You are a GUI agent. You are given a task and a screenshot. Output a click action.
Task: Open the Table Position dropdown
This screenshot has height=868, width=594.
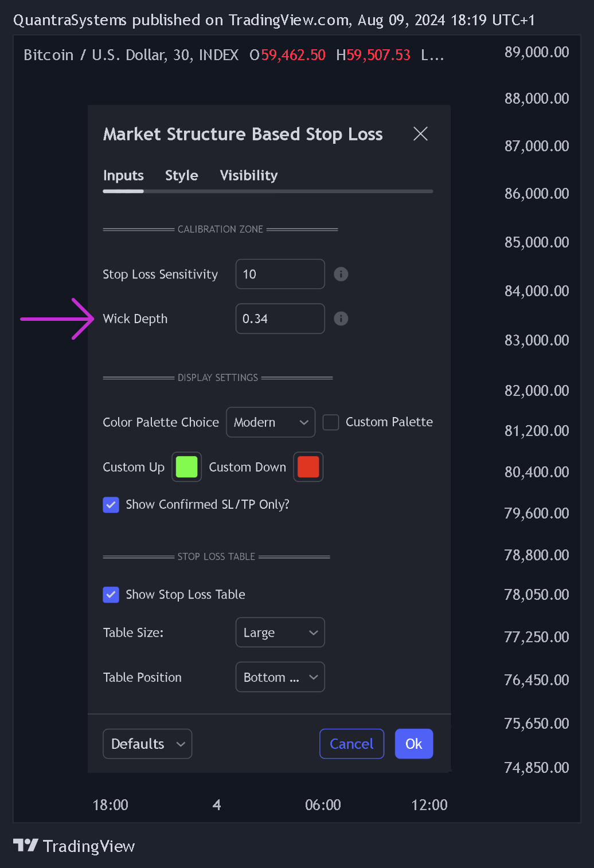pos(280,677)
